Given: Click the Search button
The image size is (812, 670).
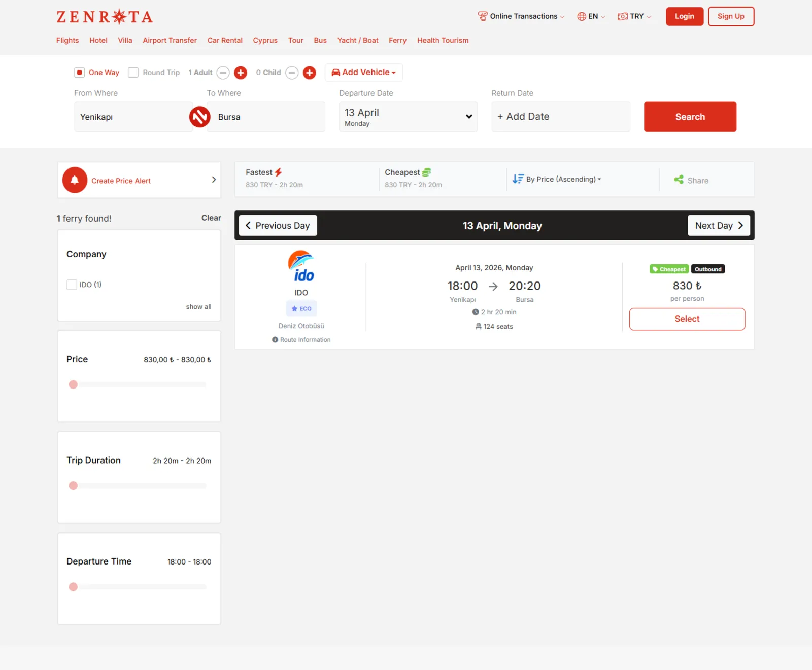Looking at the screenshot, I should pyautogui.click(x=690, y=117).
